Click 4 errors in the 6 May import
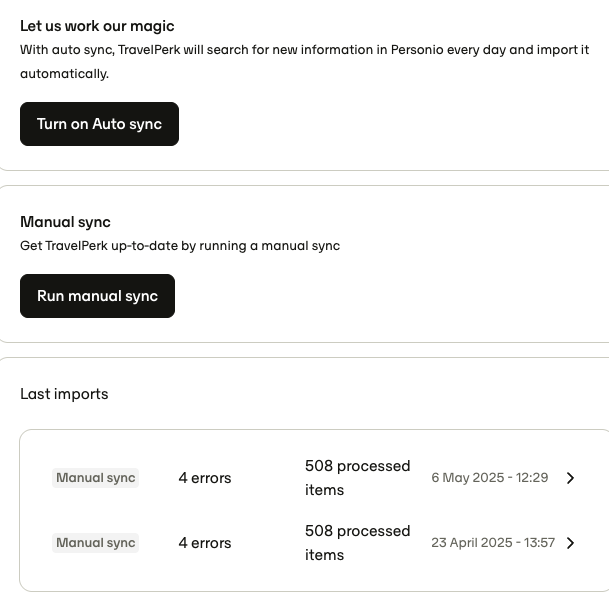The height and width of the screenshot is (592, 609). (205, 478)
